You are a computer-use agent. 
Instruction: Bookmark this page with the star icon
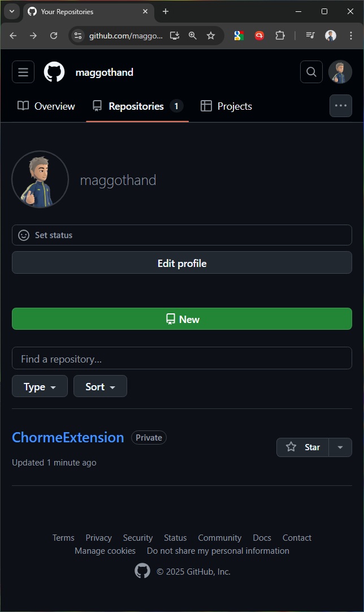coord(211,36)
